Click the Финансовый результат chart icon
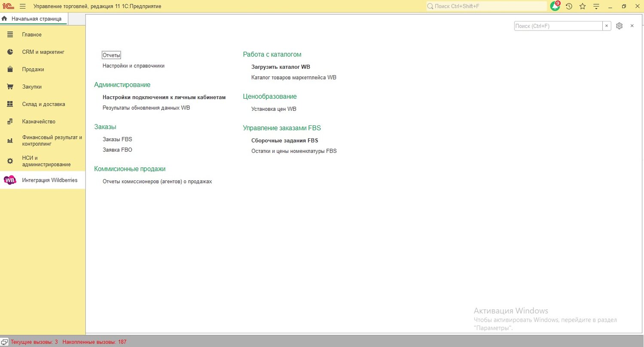The height and width of the screenshot is (347, 644). pyautogui.click(x=10, y=140)
